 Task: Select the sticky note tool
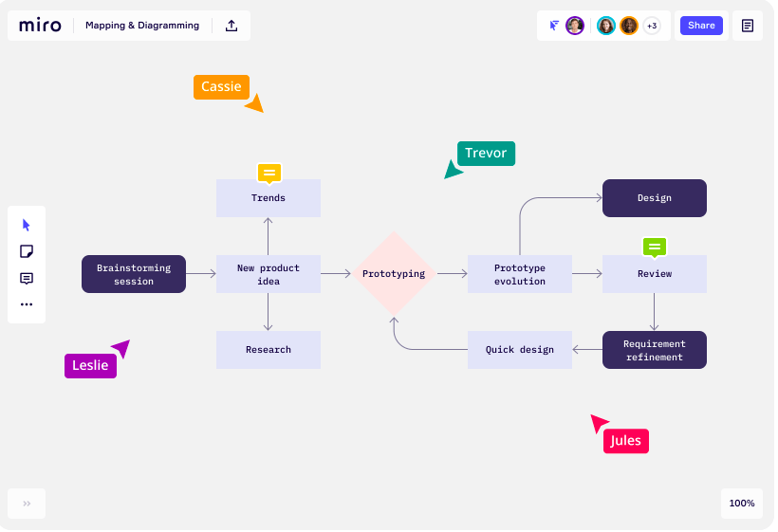point(27,252)
